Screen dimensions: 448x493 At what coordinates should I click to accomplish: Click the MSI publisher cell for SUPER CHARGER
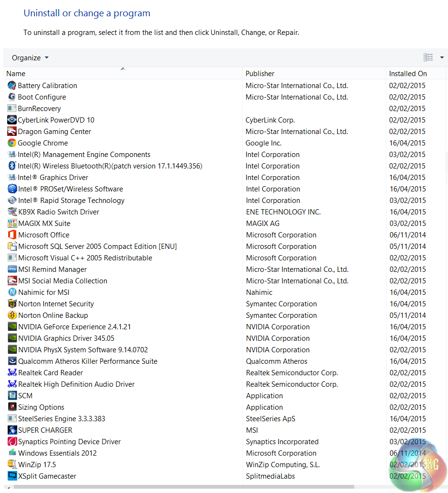pos(252,430)
